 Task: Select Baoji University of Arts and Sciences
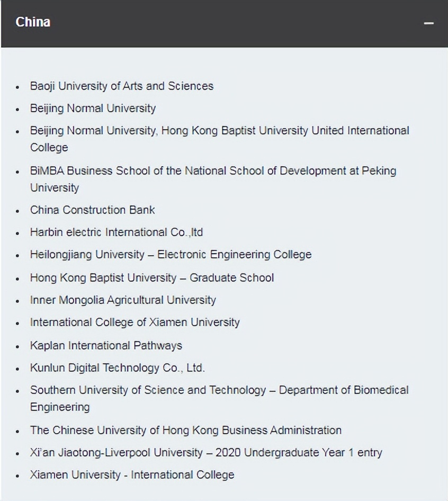[122, 86]
